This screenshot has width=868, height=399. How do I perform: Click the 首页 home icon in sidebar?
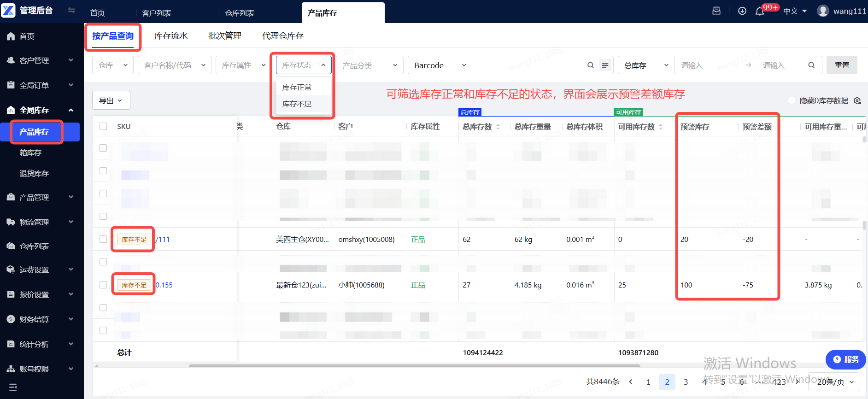pyautogui.click(x=11, y=36)
